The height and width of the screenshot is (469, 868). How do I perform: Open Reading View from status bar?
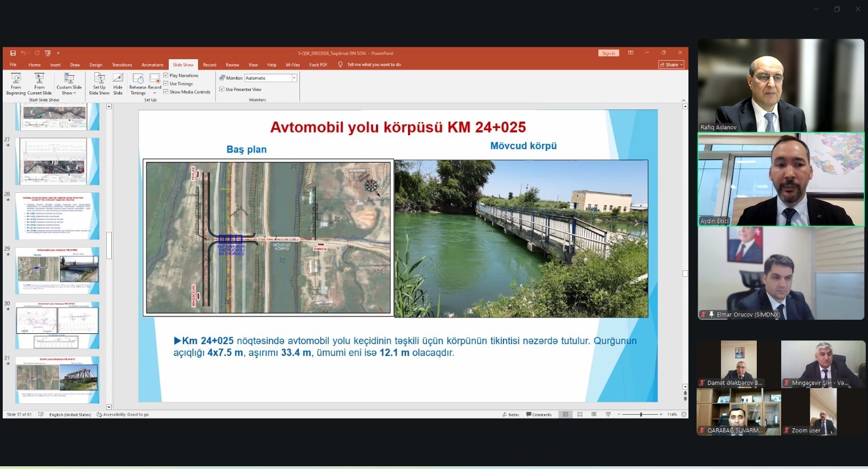pos(594,414)
